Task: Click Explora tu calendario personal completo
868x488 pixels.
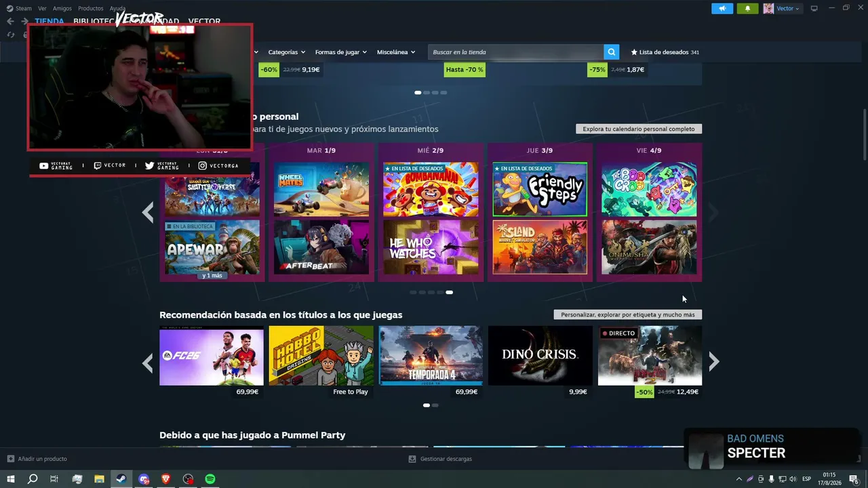Action: tap(639, 129)
